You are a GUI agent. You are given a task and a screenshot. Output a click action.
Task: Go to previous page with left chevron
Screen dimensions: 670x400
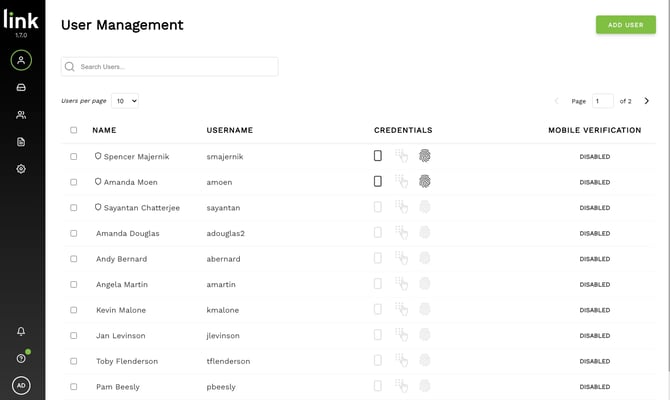pos(557,101)
